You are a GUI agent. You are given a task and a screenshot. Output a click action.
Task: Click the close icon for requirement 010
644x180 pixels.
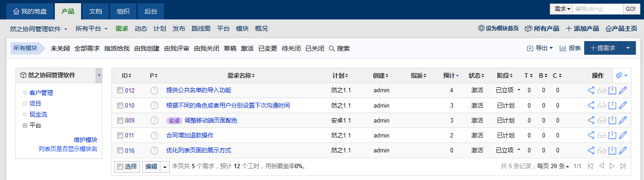click(612, 105)
